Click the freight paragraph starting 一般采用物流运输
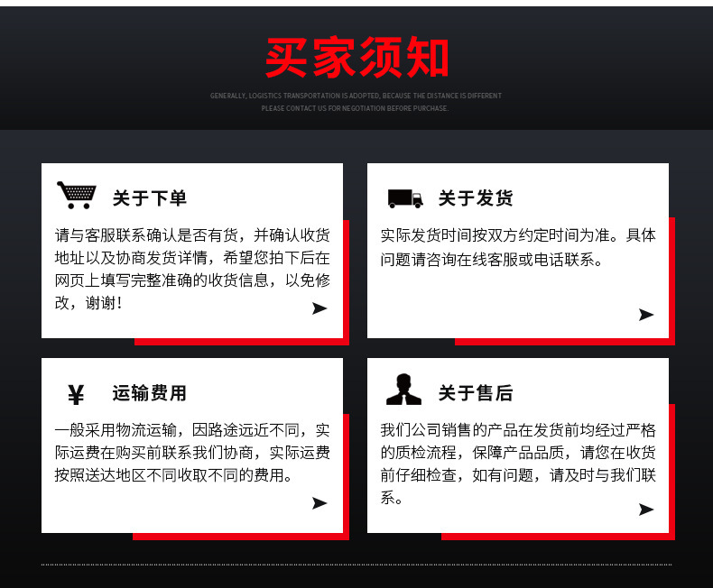Viewport: 713px width, 588px height. [192, 453]
